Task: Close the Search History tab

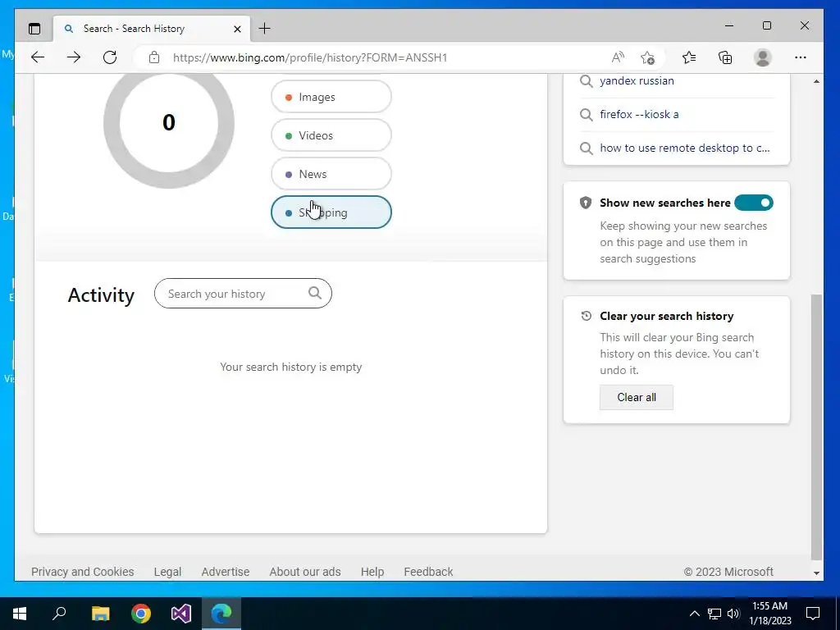Action: (237, 29)
